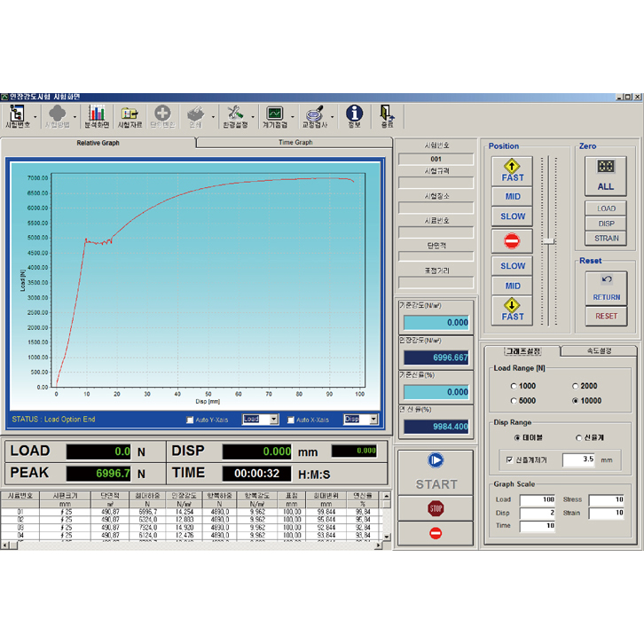Select Load Range 1000 radio
Screen dimensions: 644x644
tap(514, 386)
